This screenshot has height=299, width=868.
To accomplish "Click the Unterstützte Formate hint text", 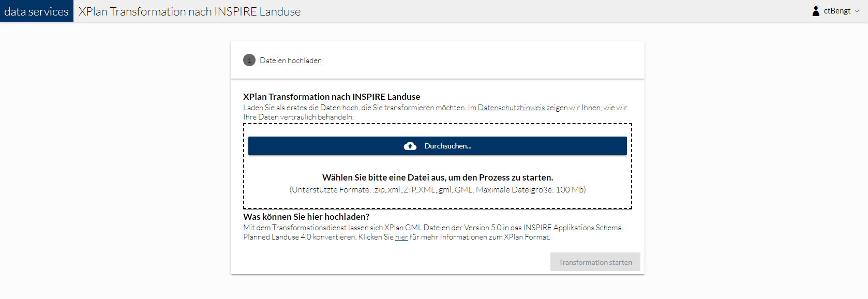I will [438, 190].
